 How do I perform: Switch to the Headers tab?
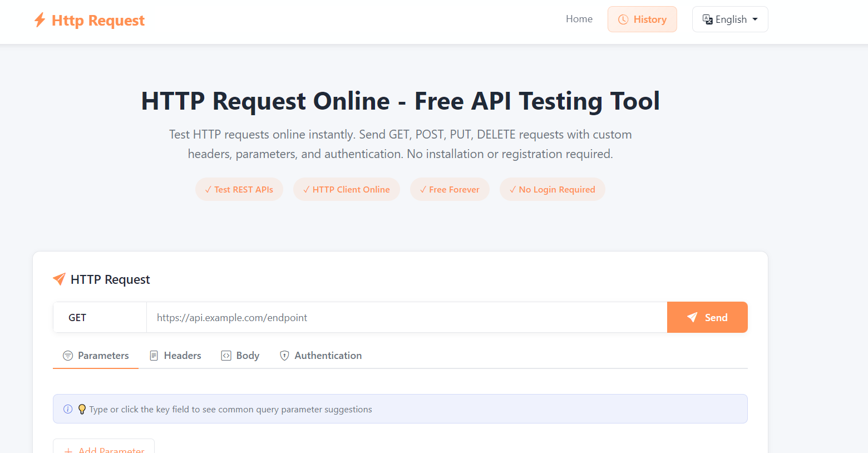182,355
